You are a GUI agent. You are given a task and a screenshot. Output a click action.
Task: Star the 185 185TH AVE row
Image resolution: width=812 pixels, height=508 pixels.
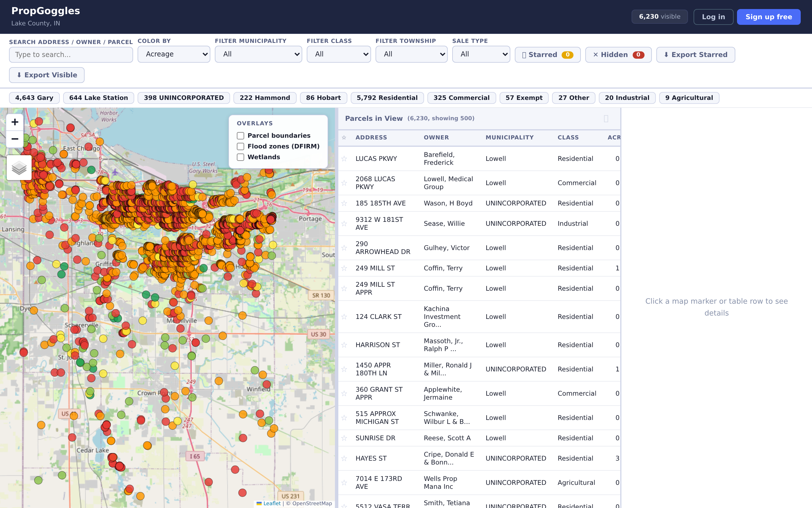344,203
